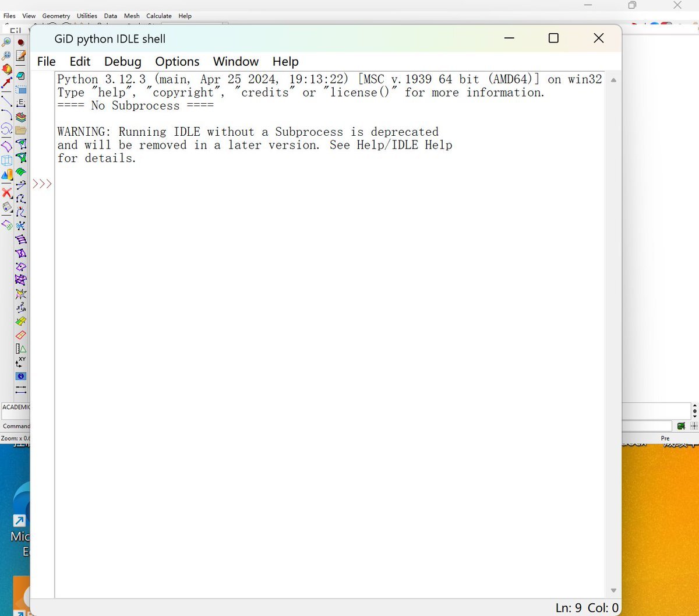This screenshot has height=616, width=699.
Task: Click the ACADEMIC version label
Action: (15, 407)
